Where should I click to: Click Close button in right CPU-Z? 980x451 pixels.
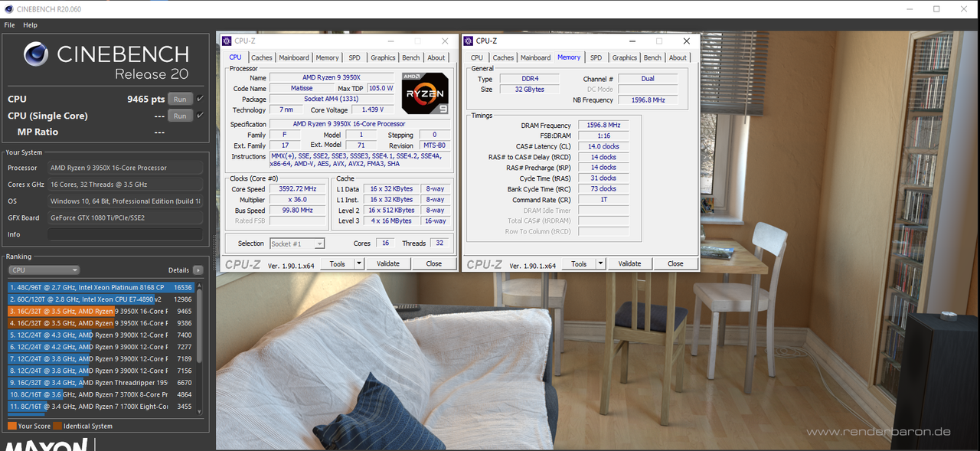click(x=675, y=263)
